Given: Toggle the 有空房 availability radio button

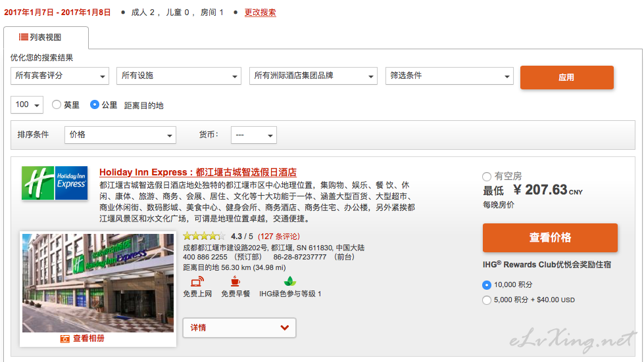Looking at the screenshot, I should (x=487, y=177).
